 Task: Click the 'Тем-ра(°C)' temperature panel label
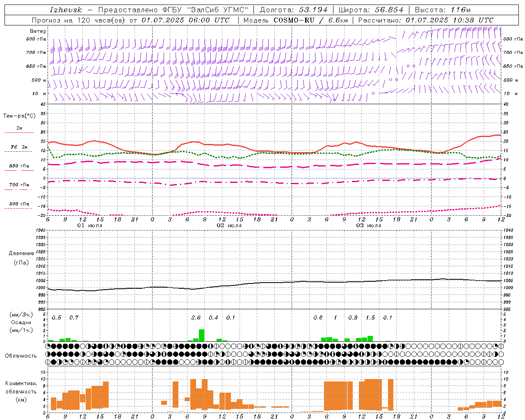tap(19, 116)
